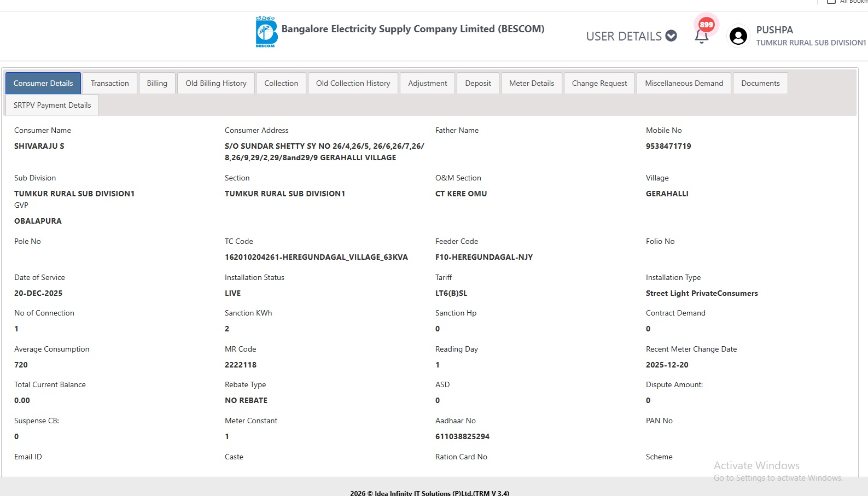Select recent meter change date 2025-12-20
Screen dimensions: 868x496
pos(667,365)
